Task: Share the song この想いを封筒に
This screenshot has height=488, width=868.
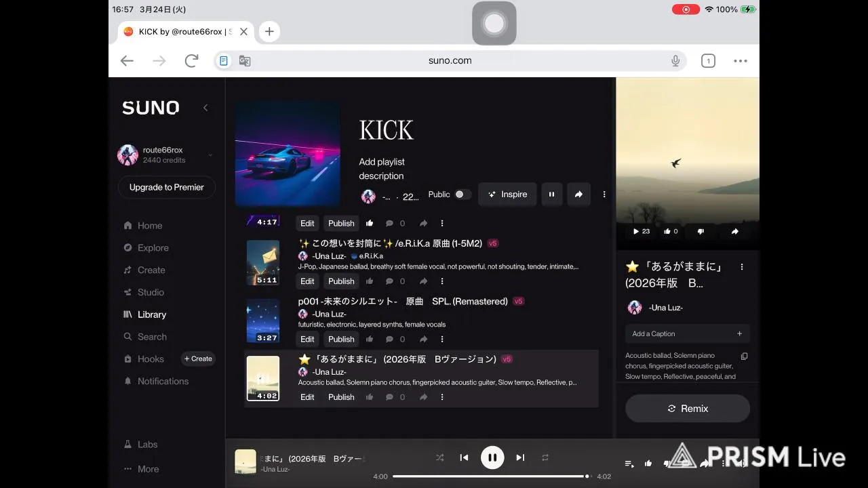Action: (x=423, y=281)
